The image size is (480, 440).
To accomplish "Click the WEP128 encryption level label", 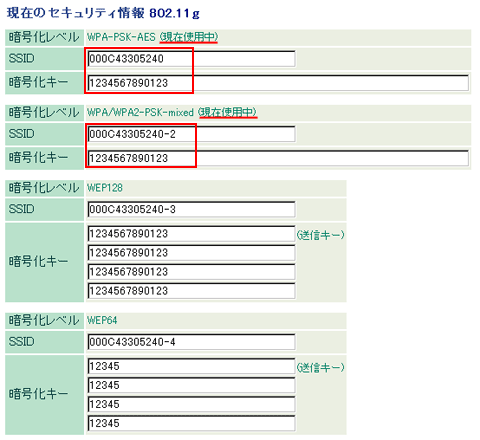I will pyautogui.click(x=105, y=188).
